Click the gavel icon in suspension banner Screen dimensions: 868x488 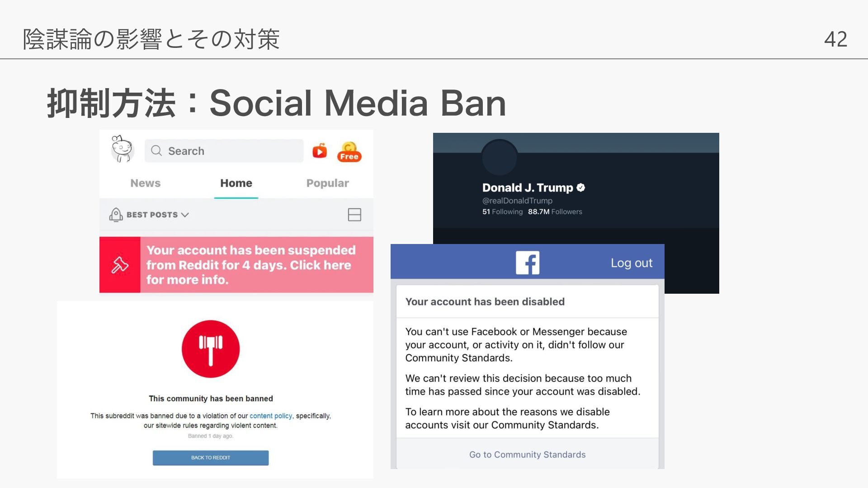coord(120,265)
